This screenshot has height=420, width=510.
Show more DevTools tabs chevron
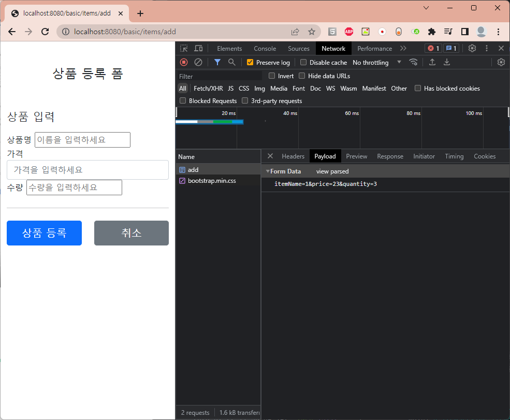coord(403,49)
